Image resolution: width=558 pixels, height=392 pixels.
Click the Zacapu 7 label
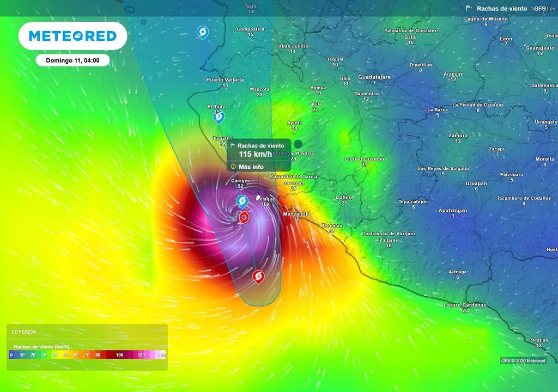pos(497,151)
